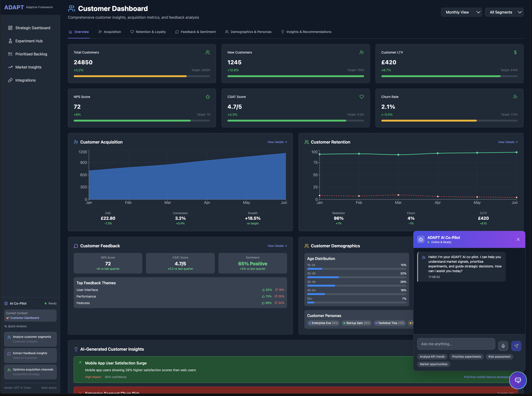The image size is (532, 396).
Task: Select the Retention & Loyalty tab
Action: click(148, 32)
